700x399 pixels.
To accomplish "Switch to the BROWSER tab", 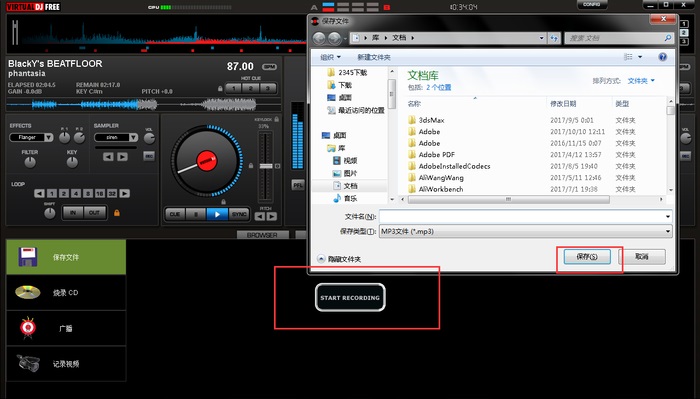I will (262, 235).
